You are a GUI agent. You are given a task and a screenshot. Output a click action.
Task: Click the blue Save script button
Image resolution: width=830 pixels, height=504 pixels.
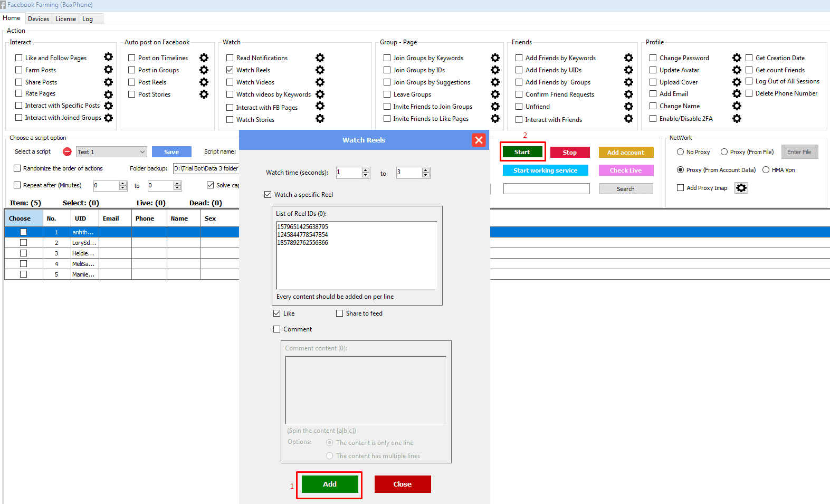coord(171,151)
